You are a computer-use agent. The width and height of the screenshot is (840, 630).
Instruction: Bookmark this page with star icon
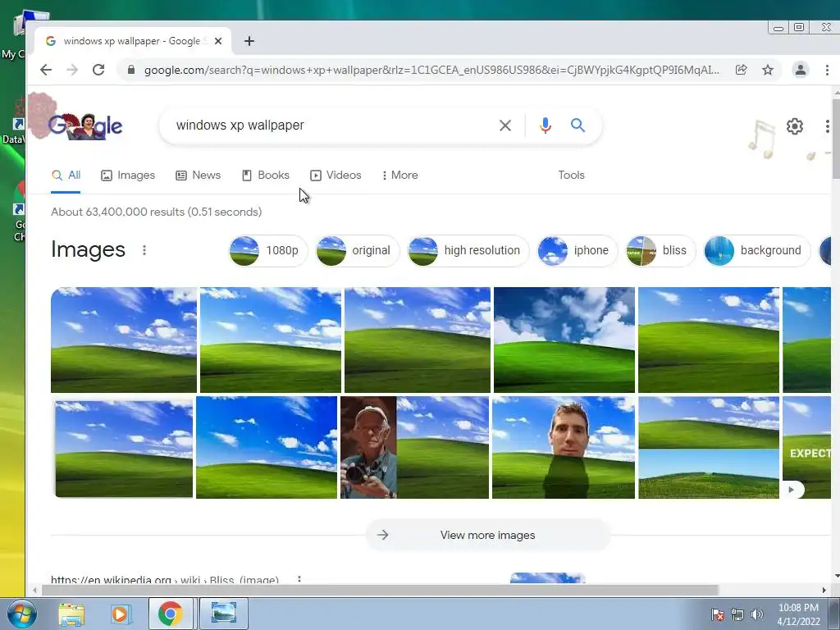768,70
